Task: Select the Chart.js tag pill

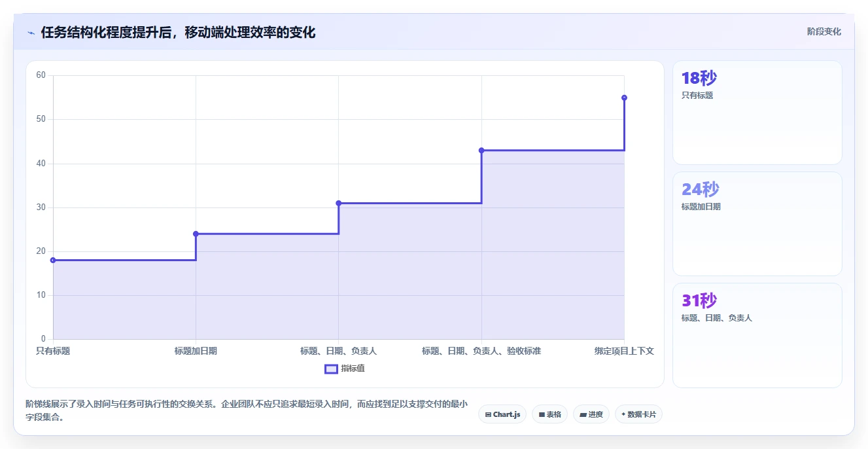Action: point(502,414)
